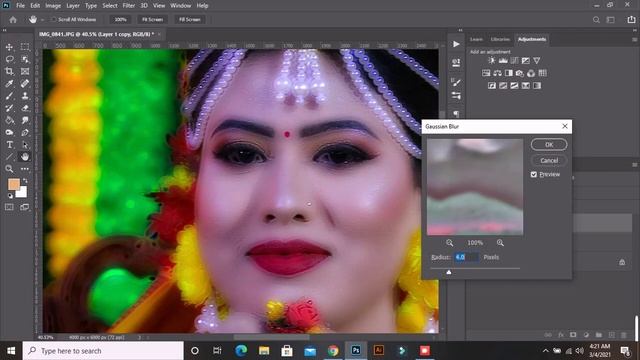This screenshot has width=640, height=360.
Task: Select the Brush tool
Action: [9, 96]
